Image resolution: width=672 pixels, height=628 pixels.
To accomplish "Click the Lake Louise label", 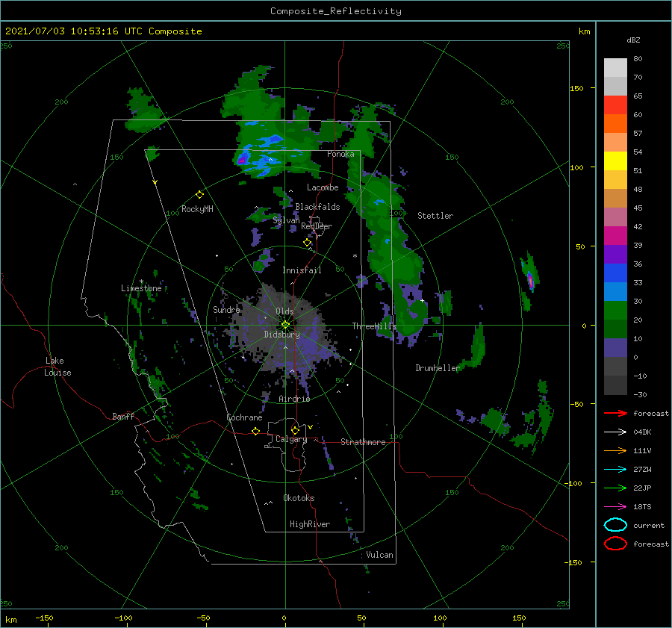I will (x=57, y=367).
